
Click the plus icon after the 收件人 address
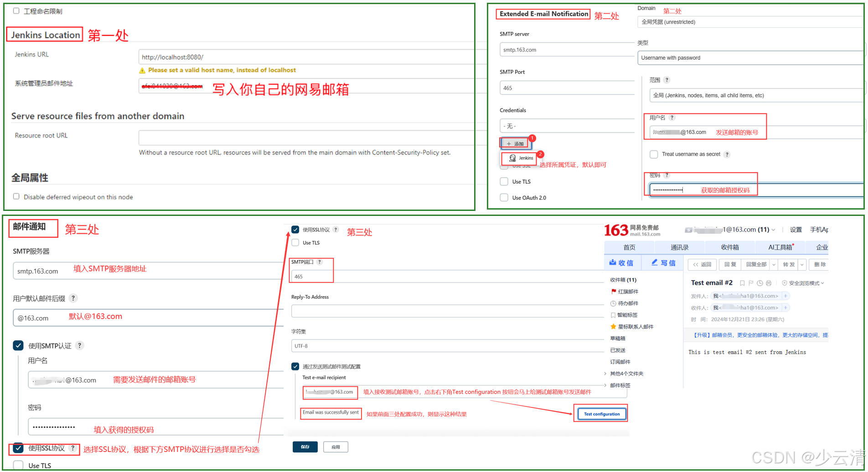tap(785, 308)
